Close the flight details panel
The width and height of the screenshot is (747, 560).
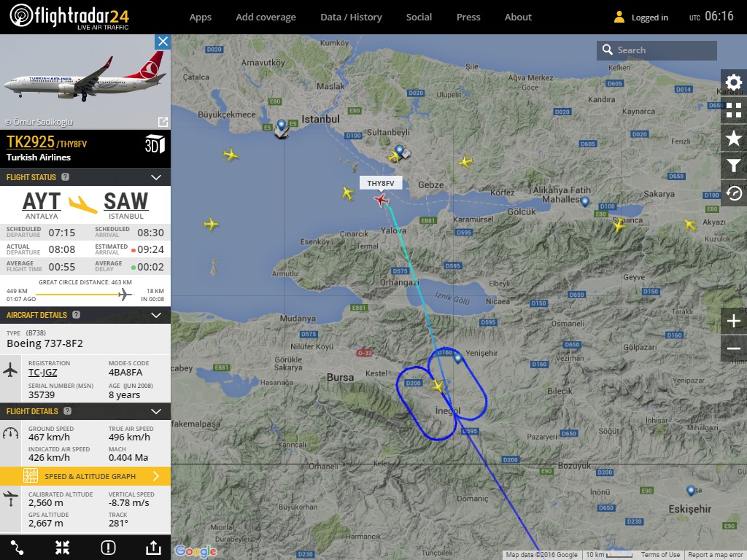[163, 42]
